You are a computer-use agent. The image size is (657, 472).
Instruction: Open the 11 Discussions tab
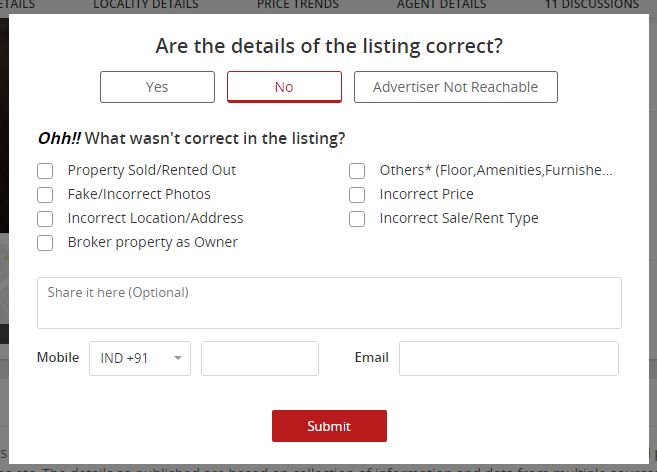coord(594,5)
